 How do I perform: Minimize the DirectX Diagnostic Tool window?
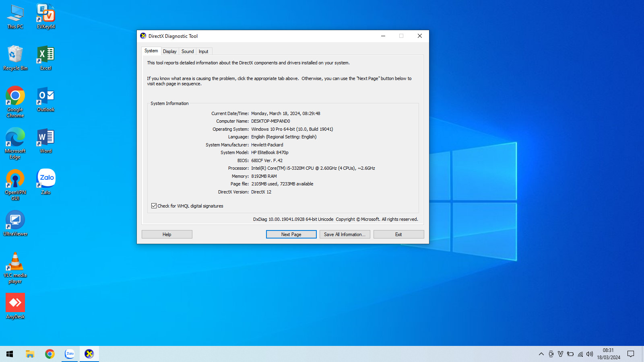click(x=383, y=36)
